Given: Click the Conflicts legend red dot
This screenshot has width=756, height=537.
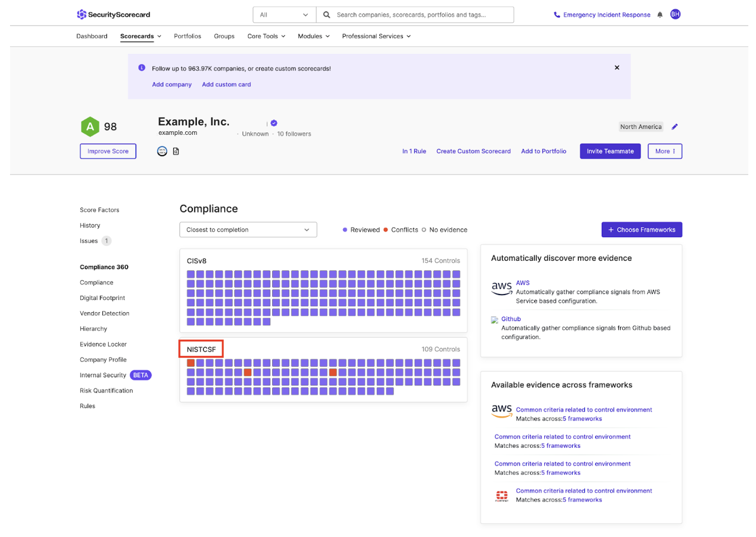Looking at the screenshot, I should coord(386,229).
